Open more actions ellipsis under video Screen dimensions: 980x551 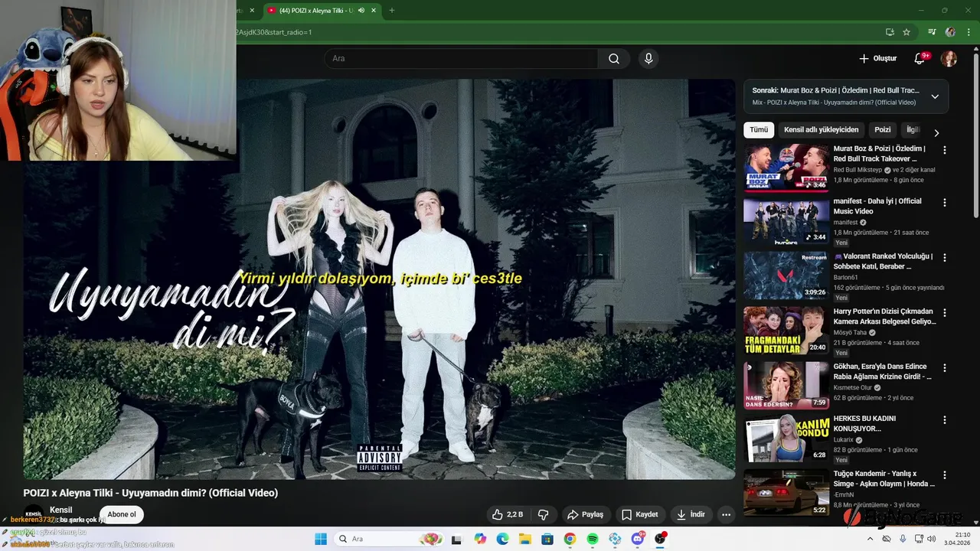tap(726, 514)
